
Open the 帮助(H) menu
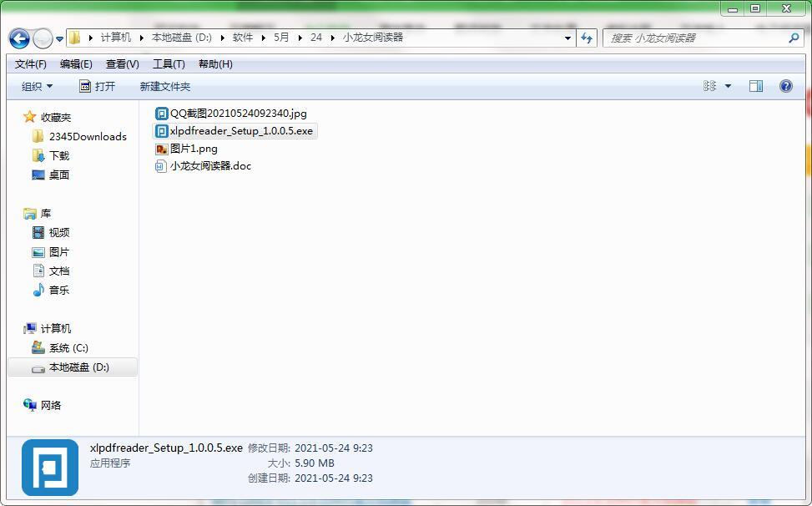[215, 64]
